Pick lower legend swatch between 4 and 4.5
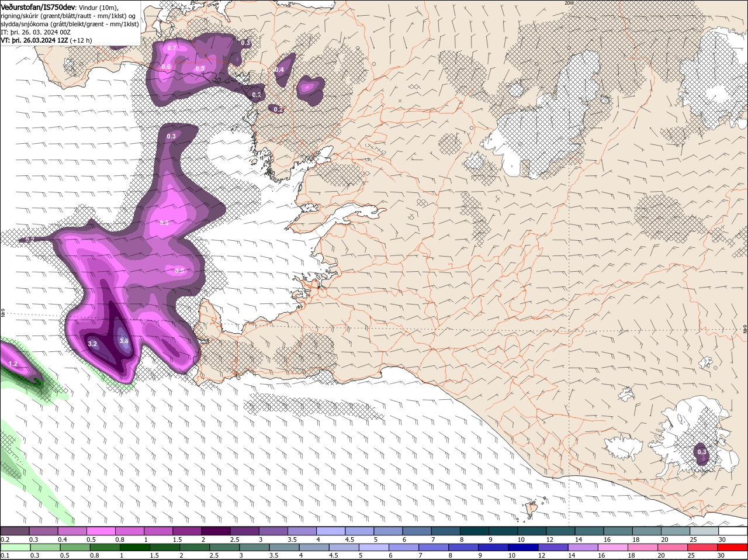 tap(314, 548)
